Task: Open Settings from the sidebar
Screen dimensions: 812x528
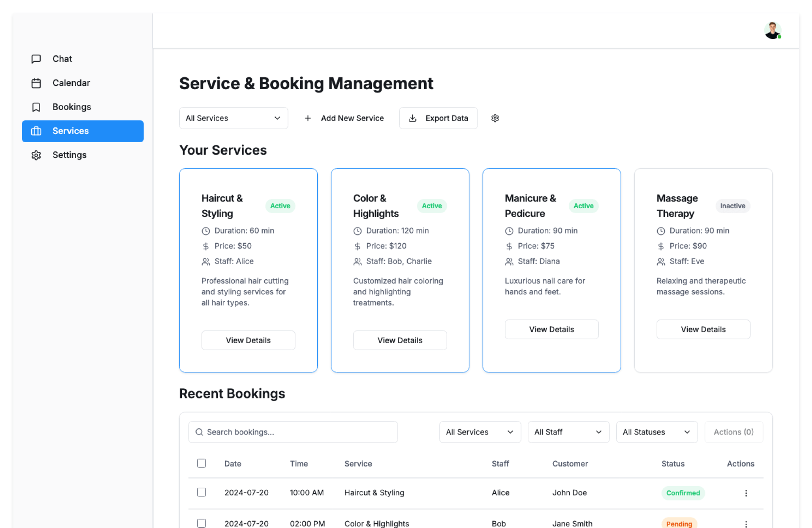Action: coord(69,155)
